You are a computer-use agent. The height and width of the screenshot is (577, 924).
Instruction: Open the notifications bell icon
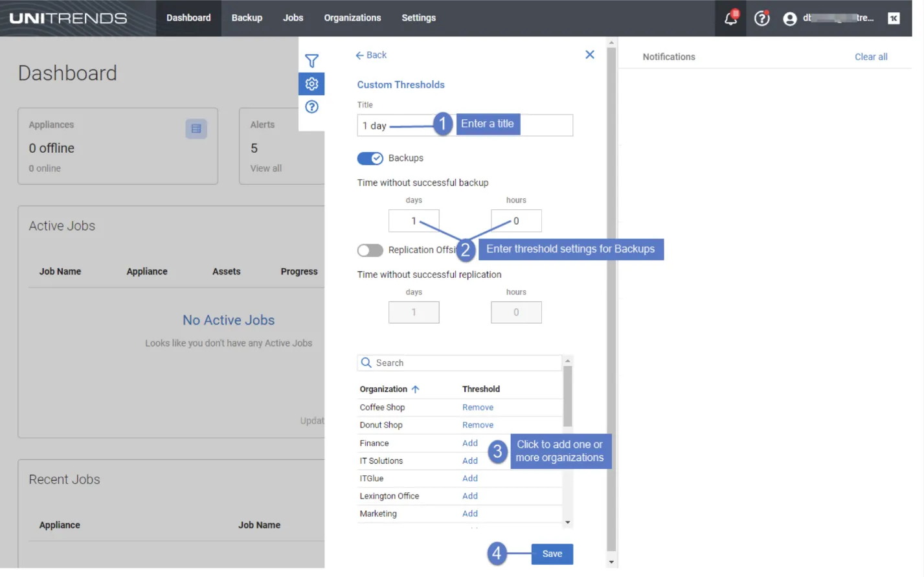point(730,18)
